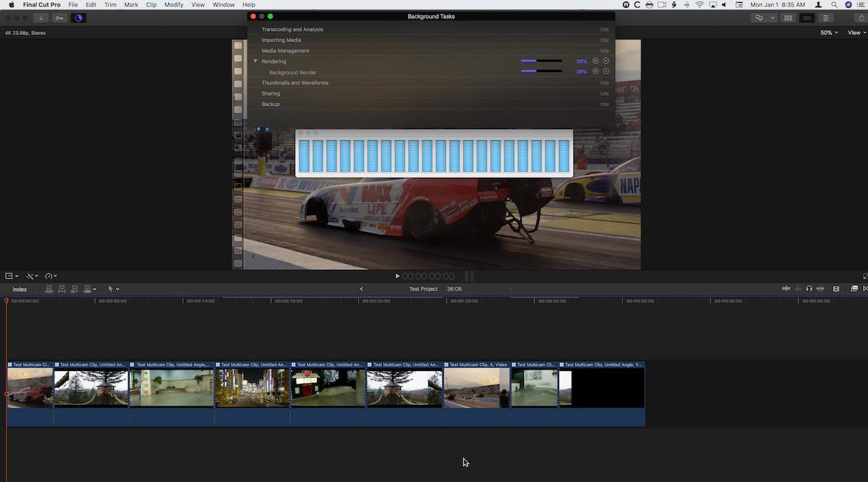Click the Import Media arrow icon
Screen dimensions: 868x482
click(41, 18)
